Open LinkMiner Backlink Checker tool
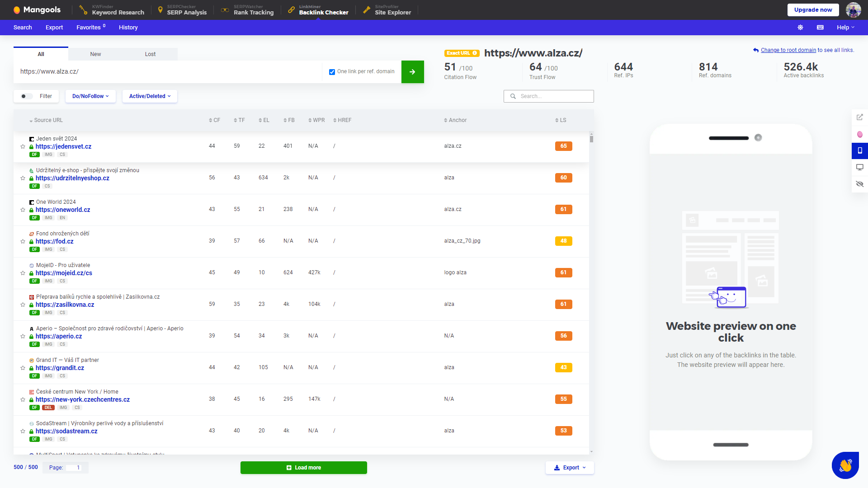This screenshot has height=488, width=868. [x=318, y=9]
